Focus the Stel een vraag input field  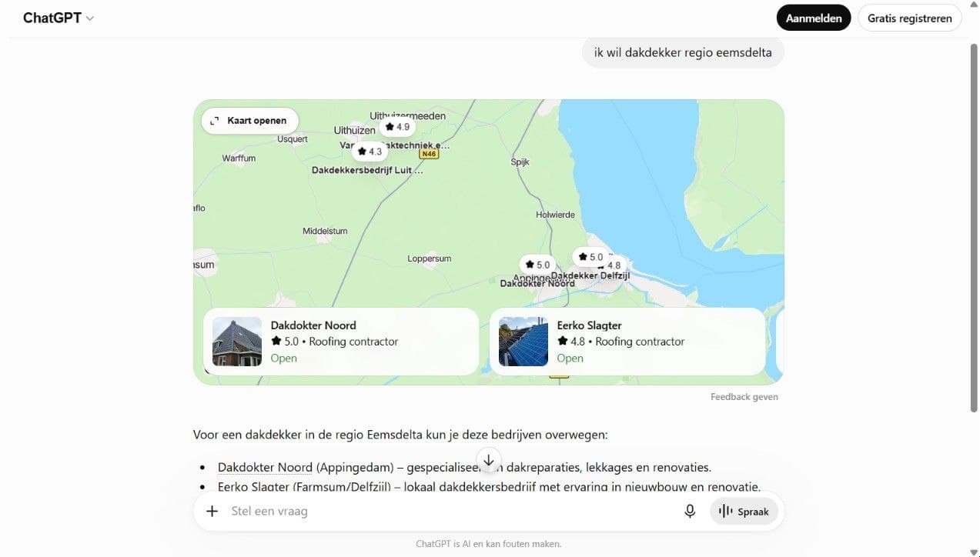(x=451, y=511)
